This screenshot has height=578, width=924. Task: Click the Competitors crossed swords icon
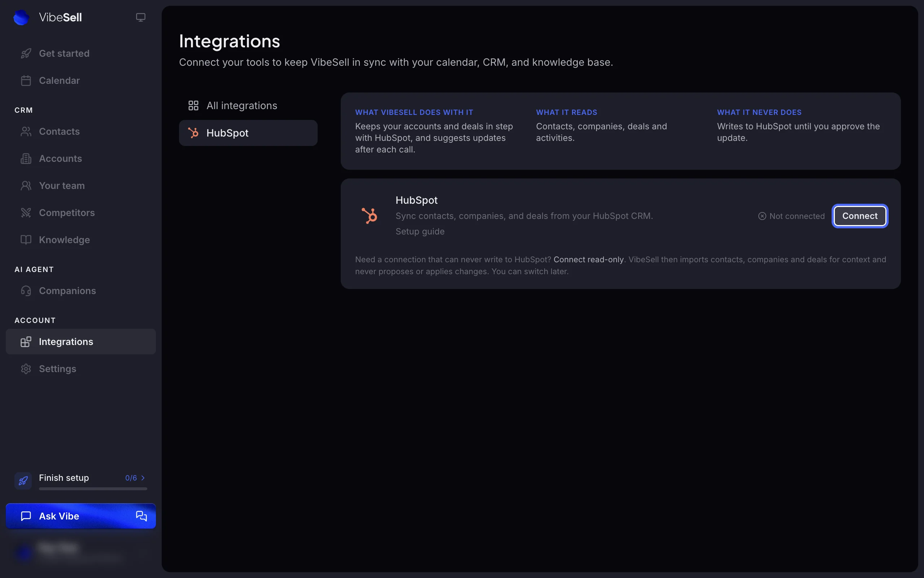coord(26,213)
